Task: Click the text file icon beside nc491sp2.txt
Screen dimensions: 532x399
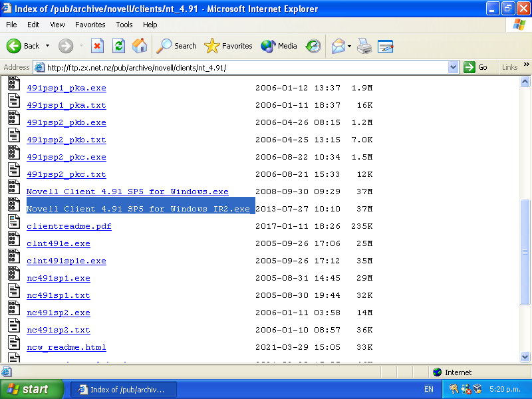Action: [x=14, y=326]
